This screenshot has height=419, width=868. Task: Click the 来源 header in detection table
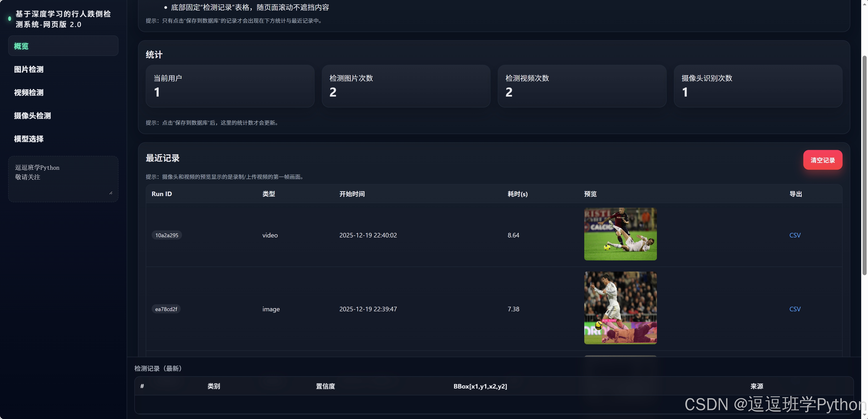tap(757, 386)
